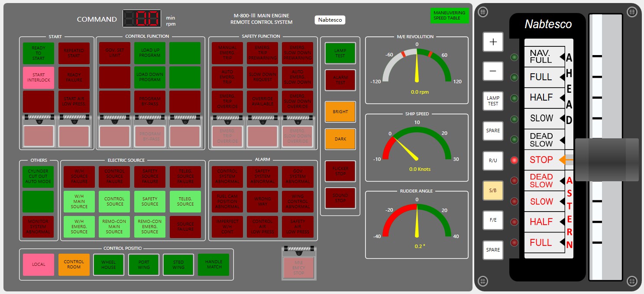644x294 pixels.
Task: Click the Gov. Set Limit indicator
Action: click(x=115, y=53)
